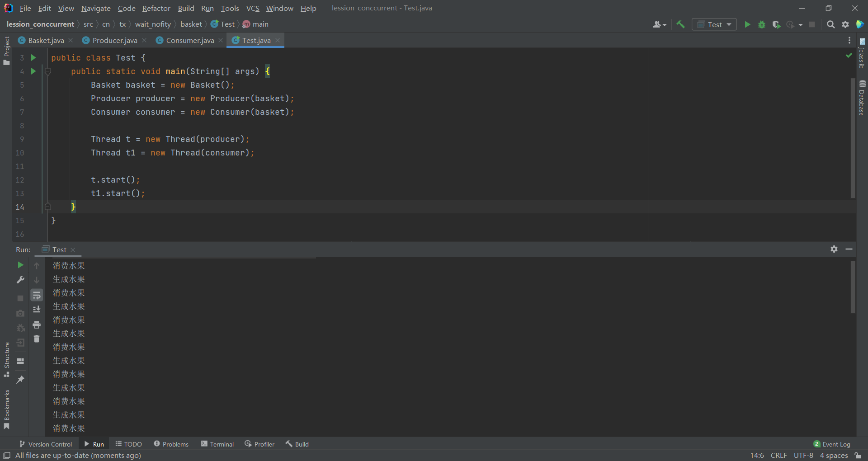The width and height of the screenshot is (868, 461).
Task: Open the Terminal tool window
Action: pos(217,444)
